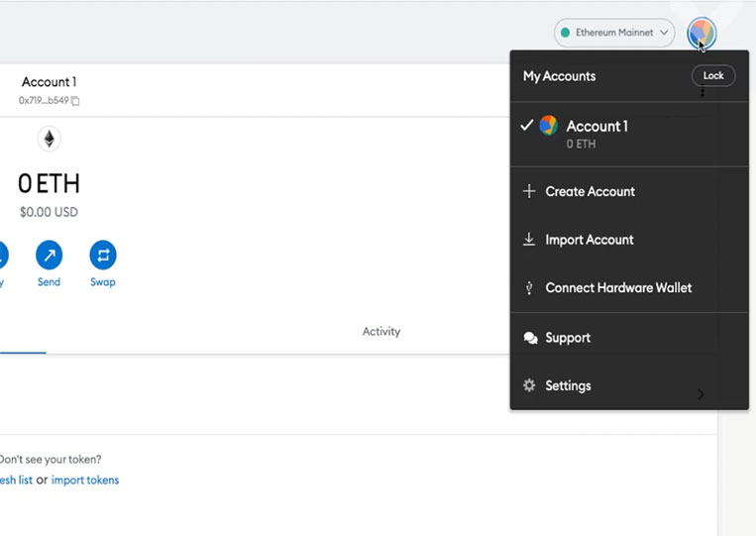This screenshot has height=536, width=756.
Task: Click the Swap label
Action: coord(103,282)
